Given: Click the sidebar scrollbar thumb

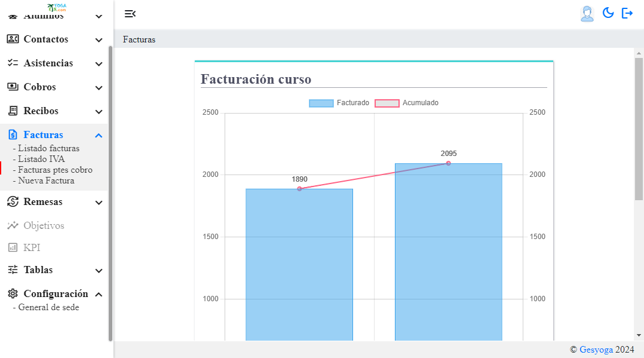Looking at the screenshot, I should point(110,193).
